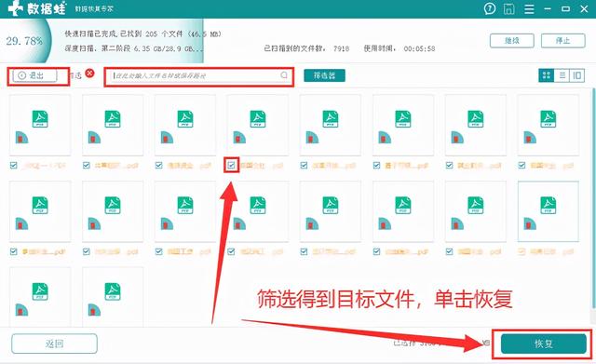The image size is (596, 364).
Task: Toggle the last second-row PDF's checkbox
Action: 521,251
